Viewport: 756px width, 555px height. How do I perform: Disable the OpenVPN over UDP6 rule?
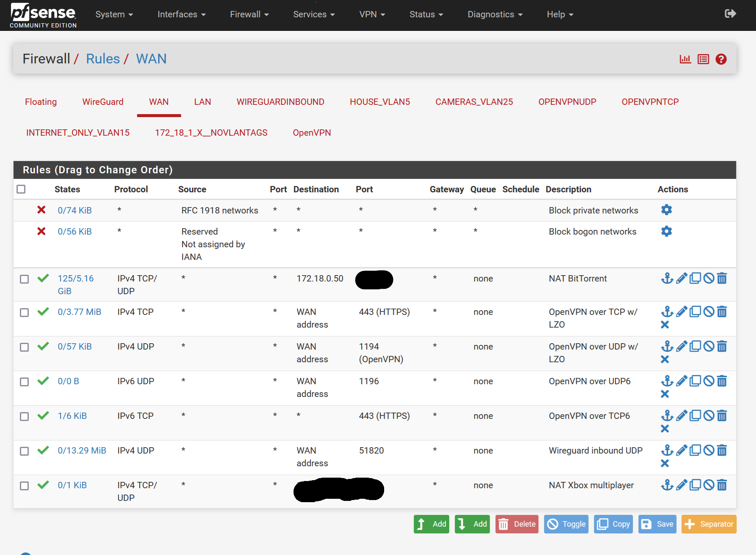pyautogui.click(x=709, y=381)
